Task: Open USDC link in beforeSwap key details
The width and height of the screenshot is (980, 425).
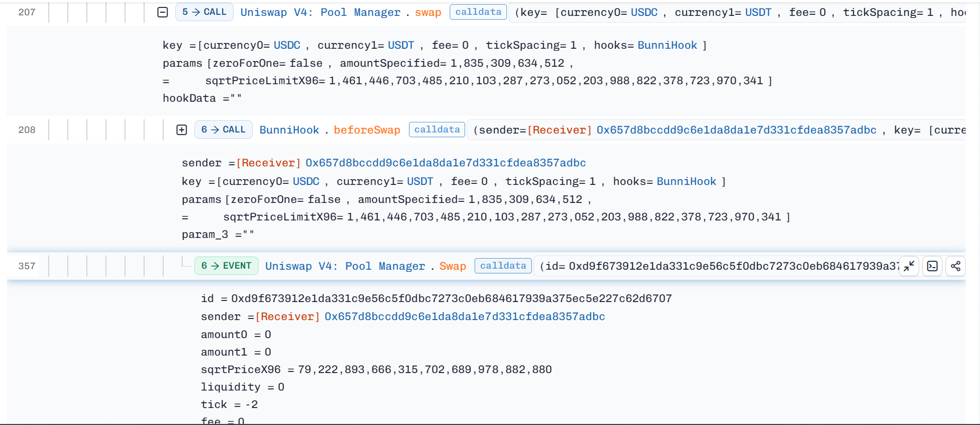Action: pos(306,181)
